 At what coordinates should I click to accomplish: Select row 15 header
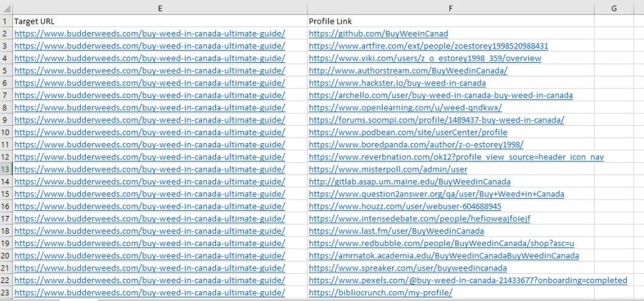[x=6, y=194]
